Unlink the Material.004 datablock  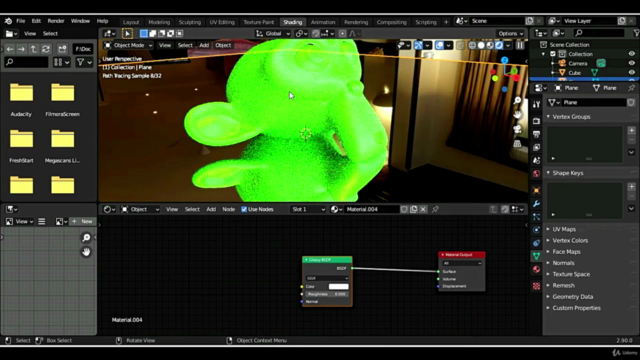coord(423,209)
